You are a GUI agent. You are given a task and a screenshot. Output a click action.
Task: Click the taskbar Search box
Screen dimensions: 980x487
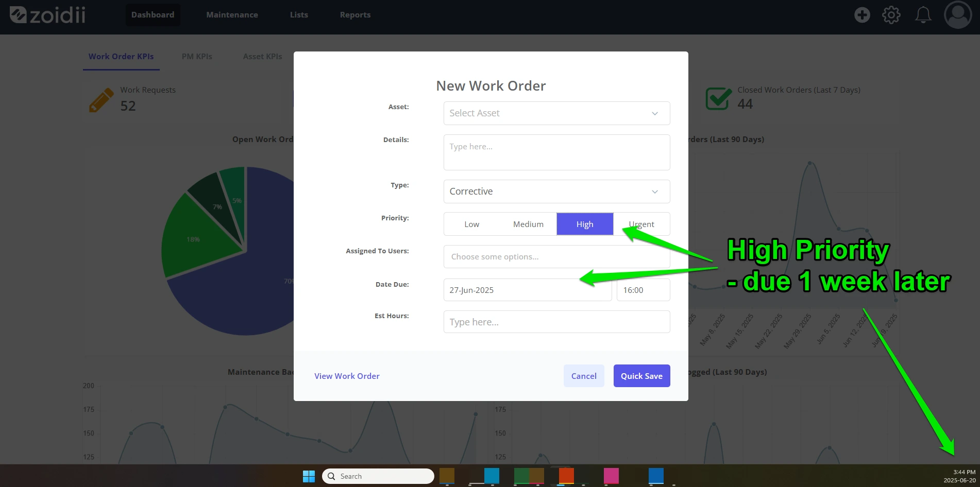[x=378, y=476]
